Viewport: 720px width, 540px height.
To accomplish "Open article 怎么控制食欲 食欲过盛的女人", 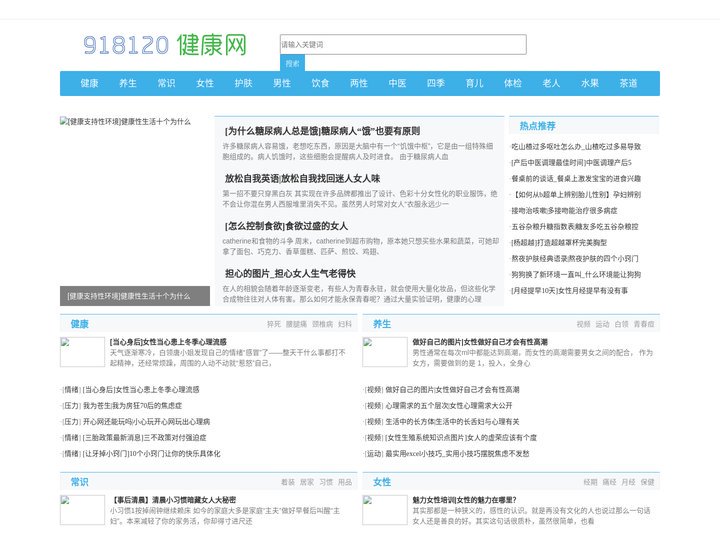I will pos(287,226).
